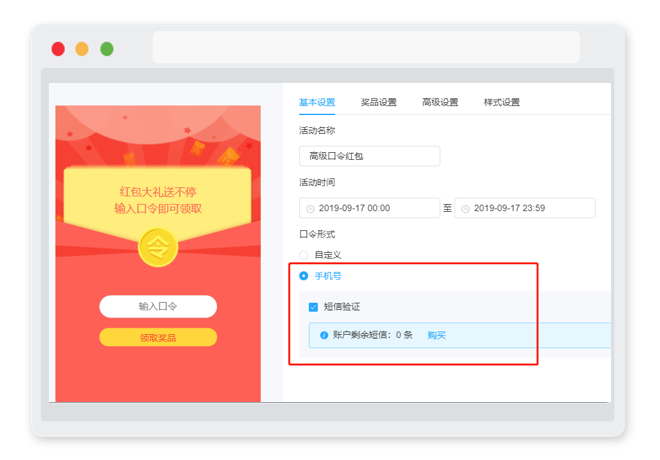Click the yellow minimize window dot
This screenshot has height=460, width=660.
pyautogui.click(x=82, y=49)
